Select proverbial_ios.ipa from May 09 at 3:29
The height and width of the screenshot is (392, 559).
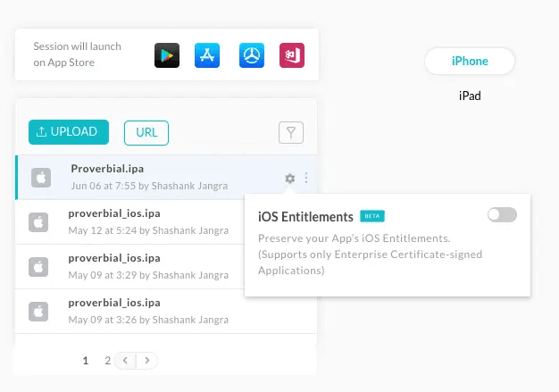[114, 258]
